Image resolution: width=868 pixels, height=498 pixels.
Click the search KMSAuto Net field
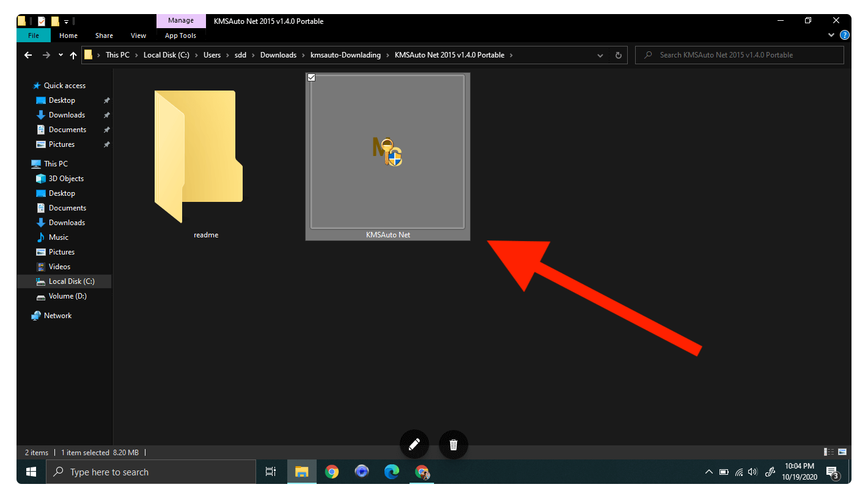click(734, 54)
